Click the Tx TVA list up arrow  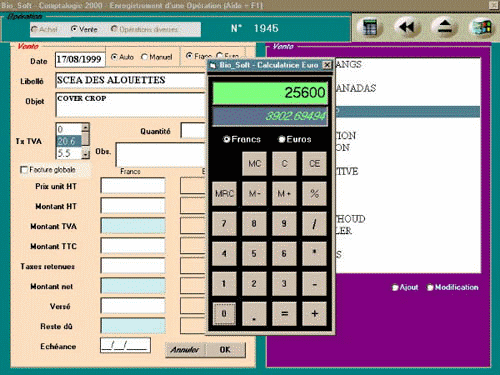click(x=86, y=127)
